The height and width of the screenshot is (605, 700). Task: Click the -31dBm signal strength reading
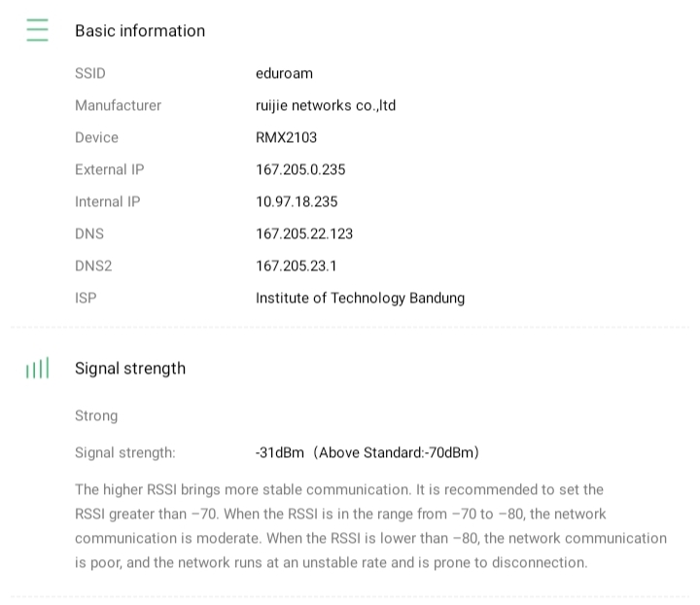pos(280,453)
